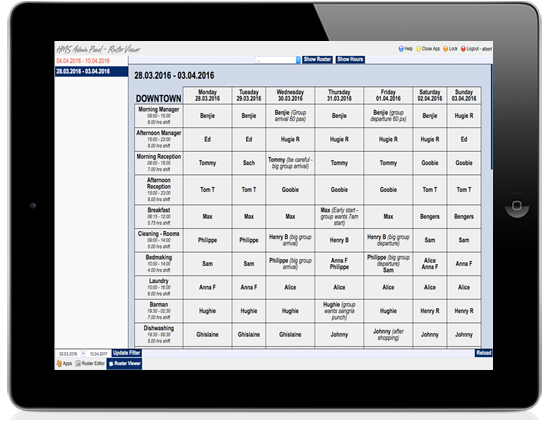Click the Laundry row label
The image size is (549, 425).
tap(159, 287)
